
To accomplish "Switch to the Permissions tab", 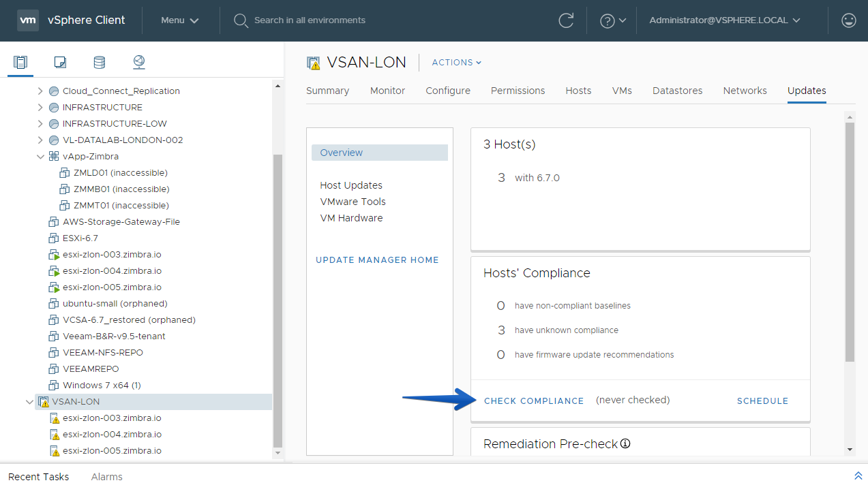I will click(518, 91).
